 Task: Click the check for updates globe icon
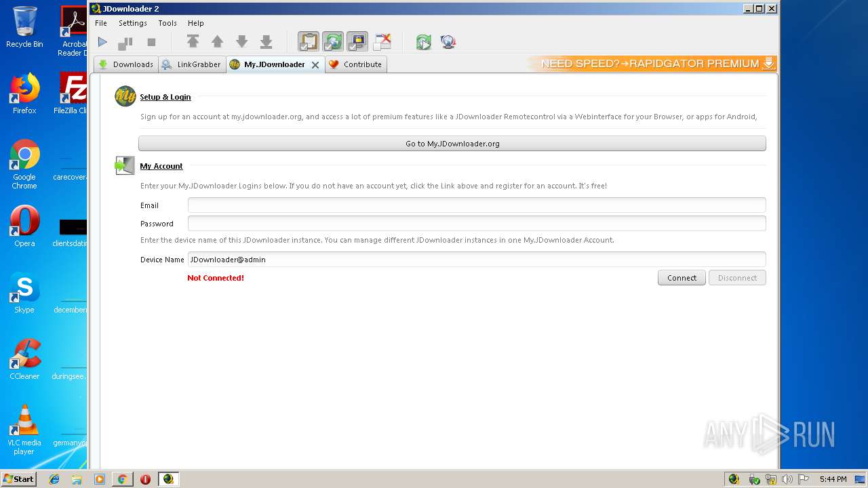point(448,42)
